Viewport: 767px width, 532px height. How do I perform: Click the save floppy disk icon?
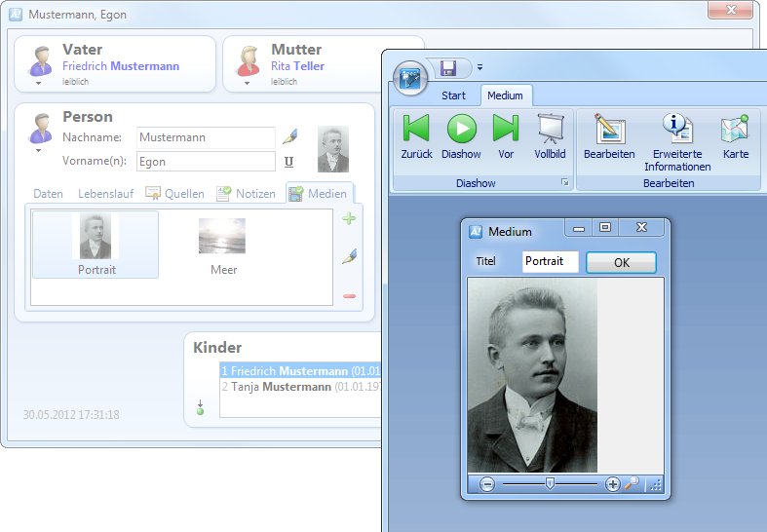pos(448,68)
